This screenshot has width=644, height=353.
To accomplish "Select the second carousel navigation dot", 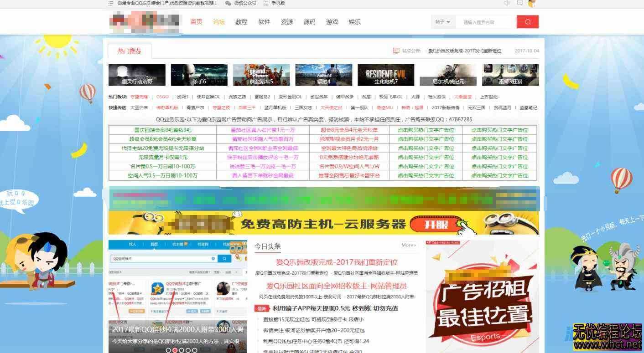I will coord(175,351).
